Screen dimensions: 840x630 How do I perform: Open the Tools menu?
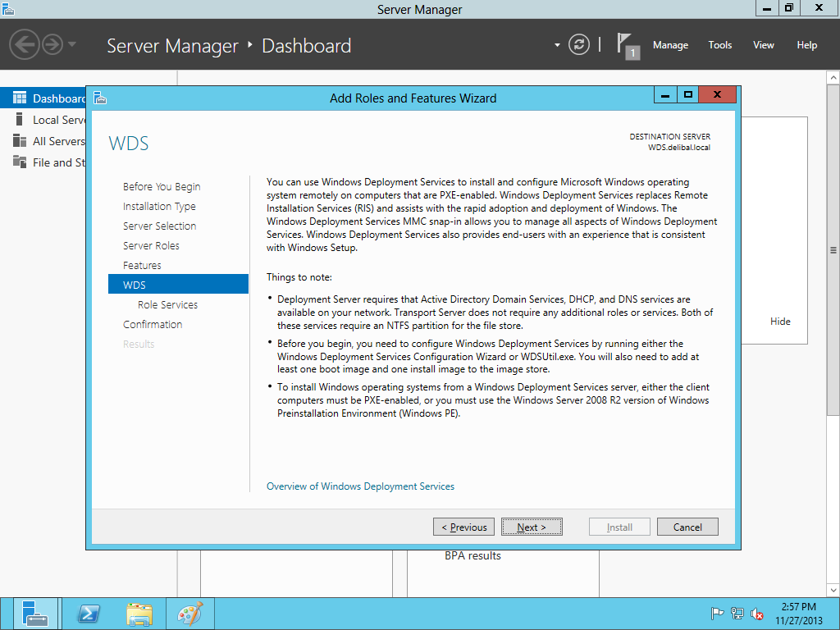click(719, 45)
